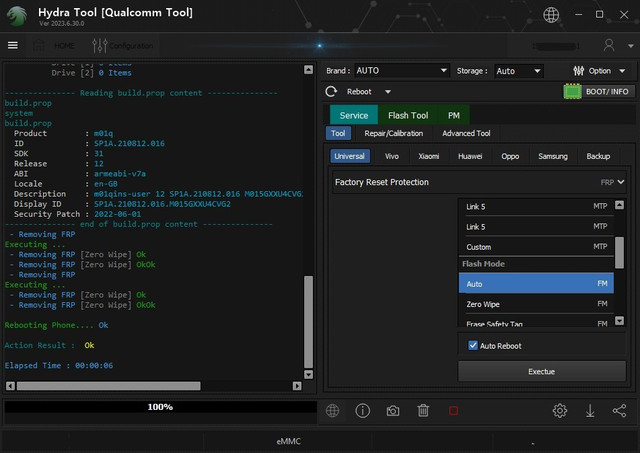Viewport: 640px width, 453px height.
Task: Select the Oppo brand tab
Action: [510, 156]
